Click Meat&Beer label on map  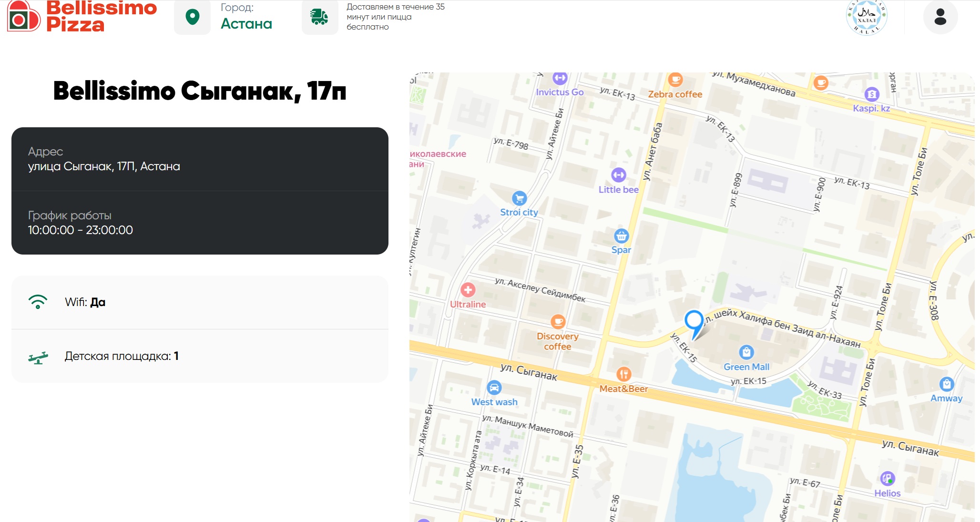point(623,389)
